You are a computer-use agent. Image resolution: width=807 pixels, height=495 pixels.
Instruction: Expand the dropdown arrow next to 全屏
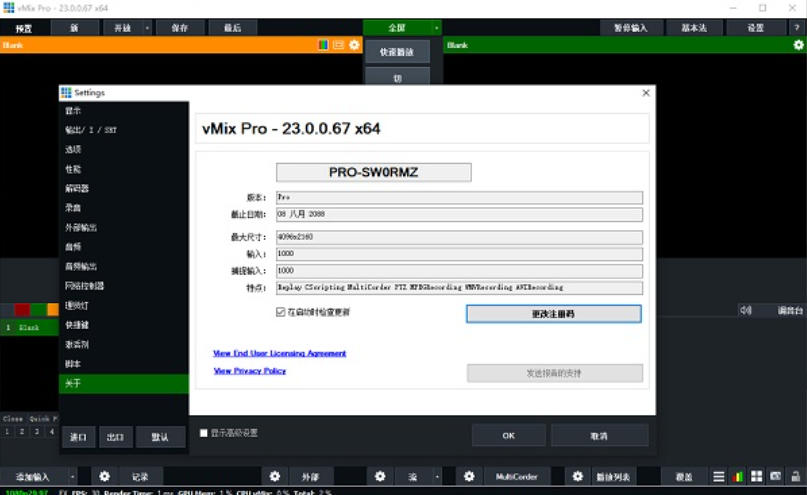436,28
